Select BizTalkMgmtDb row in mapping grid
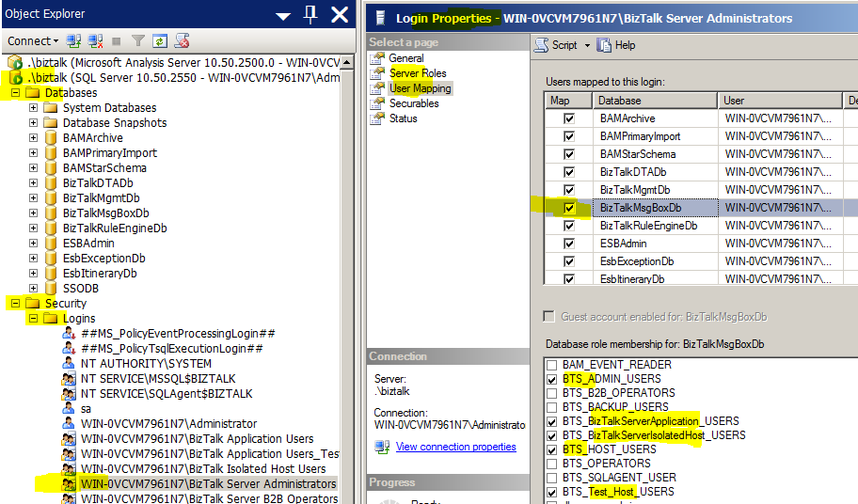The height and width of the screenshot is (504, 858). (701, 190)
